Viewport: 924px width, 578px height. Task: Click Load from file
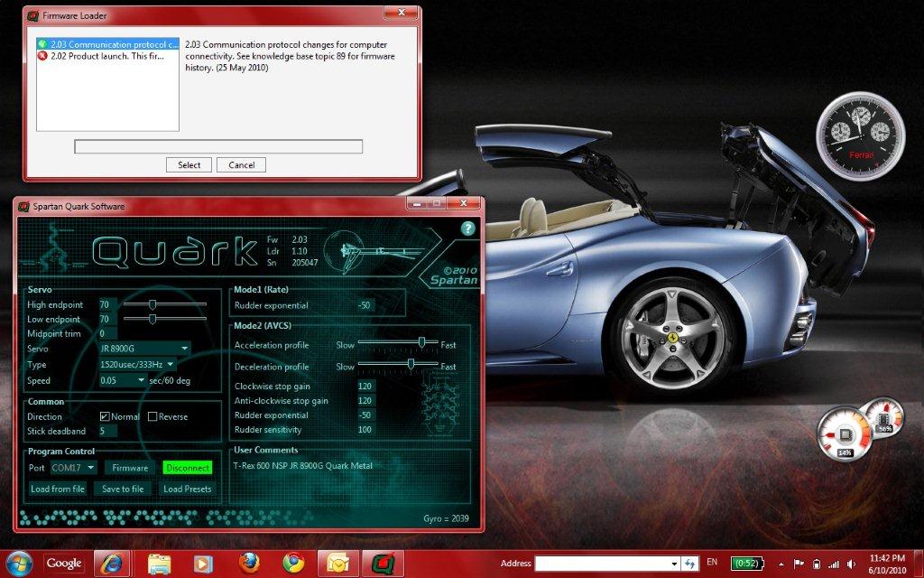(58, 489)
